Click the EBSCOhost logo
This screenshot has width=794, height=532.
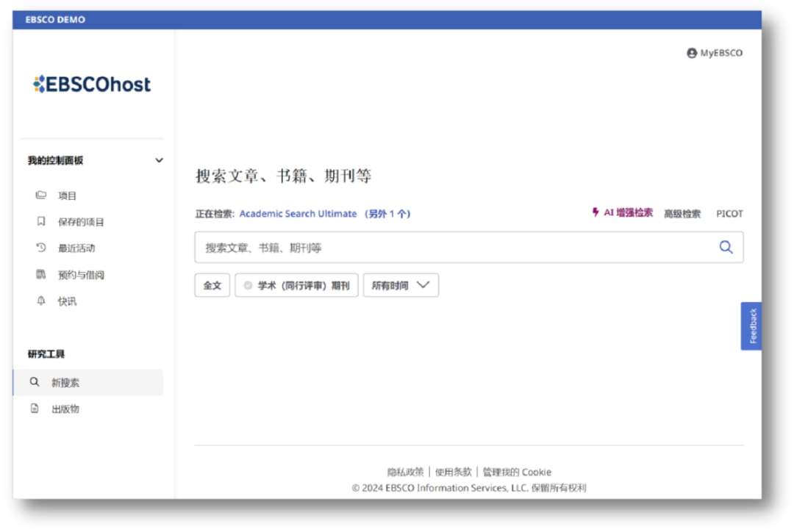click(92, 84)
